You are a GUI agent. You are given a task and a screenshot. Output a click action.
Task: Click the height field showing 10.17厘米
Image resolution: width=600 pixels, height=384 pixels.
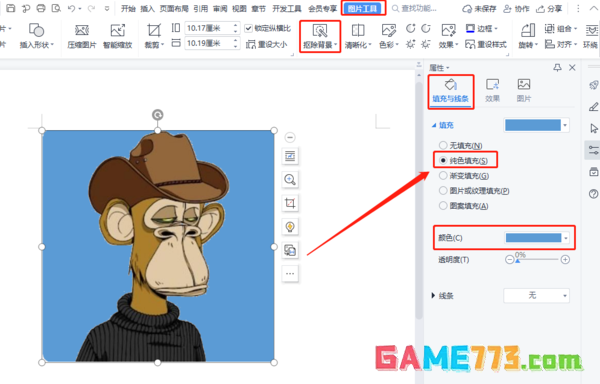tap(212, 28)
